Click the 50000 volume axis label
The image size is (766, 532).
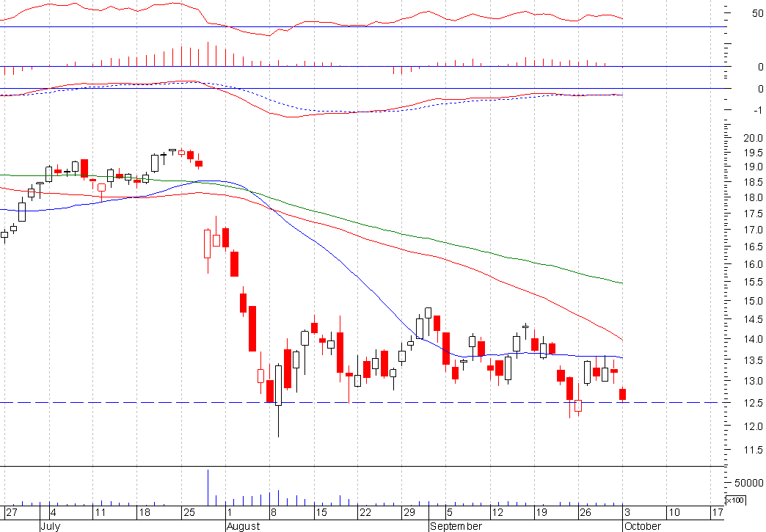pyautogui.click(x=749, y=483)
